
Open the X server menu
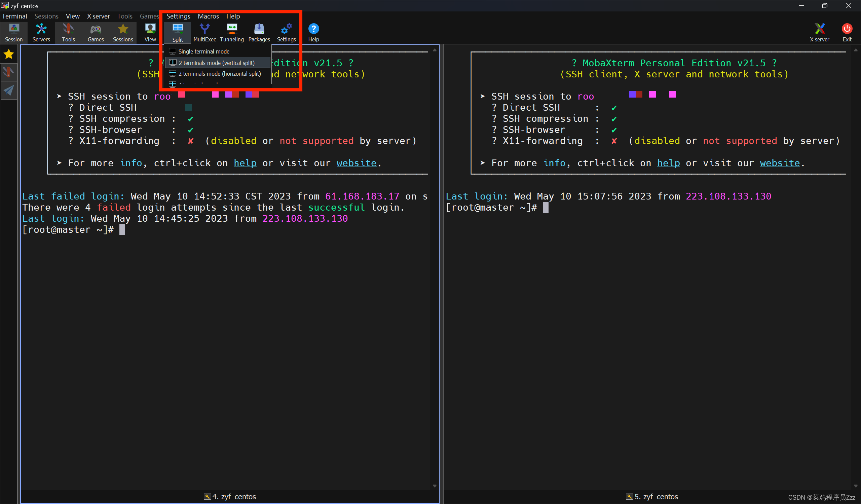(98, 16)
